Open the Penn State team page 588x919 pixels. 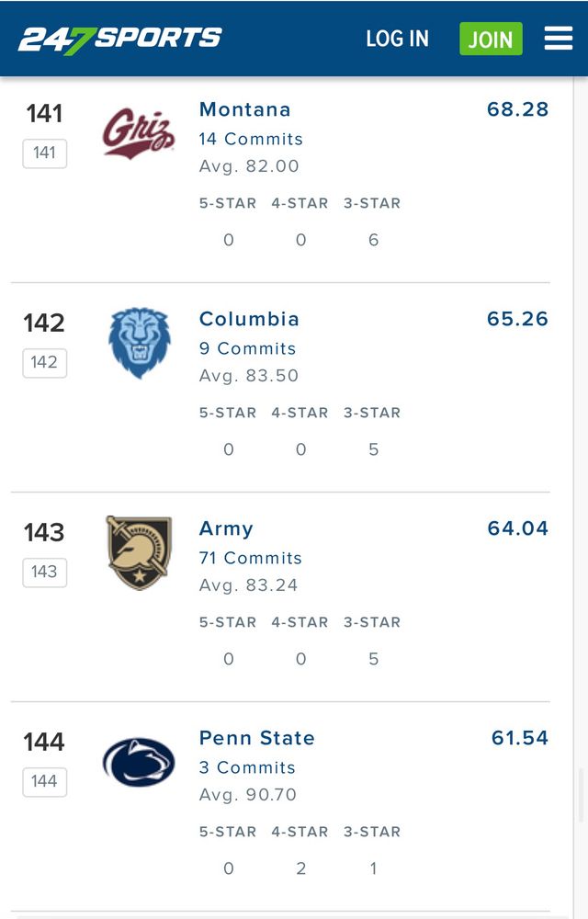256,738
